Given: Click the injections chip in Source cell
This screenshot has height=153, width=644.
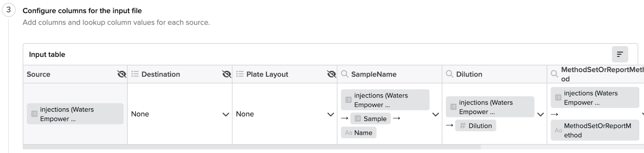Looking at the screenshot, I should (x=75, y=114).
